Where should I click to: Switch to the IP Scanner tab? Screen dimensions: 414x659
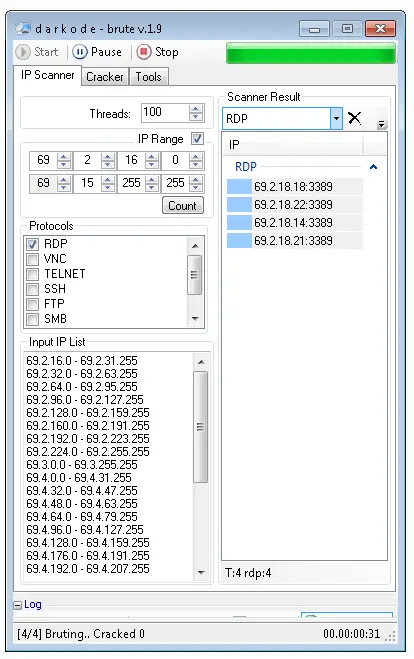47,75
